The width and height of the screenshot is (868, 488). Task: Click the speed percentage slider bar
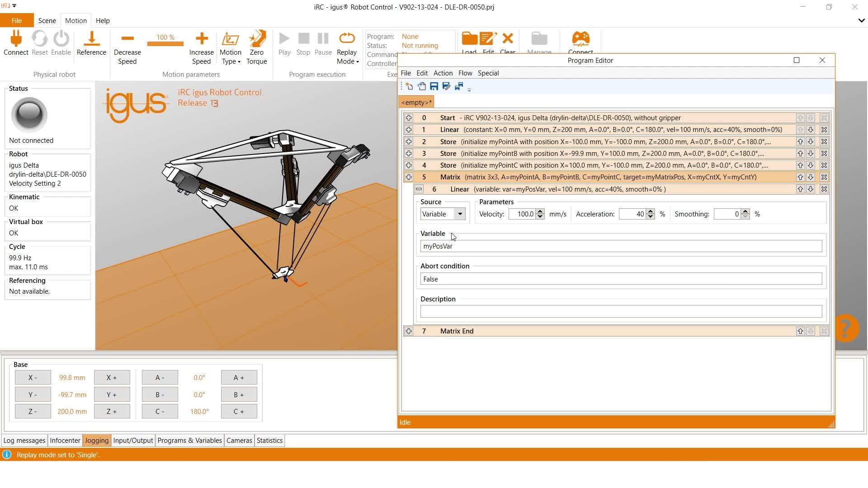165,43
